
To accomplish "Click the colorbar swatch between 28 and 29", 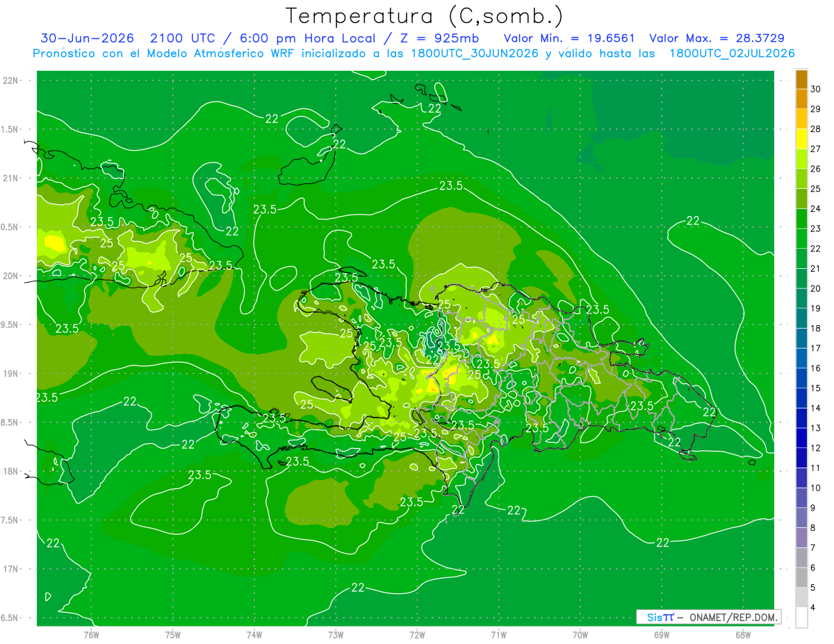I will [801, 119].
